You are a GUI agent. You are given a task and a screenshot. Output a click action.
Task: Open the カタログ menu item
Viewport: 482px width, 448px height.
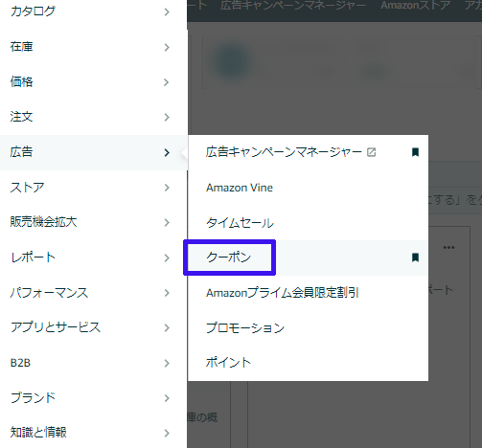pos(93,11)
